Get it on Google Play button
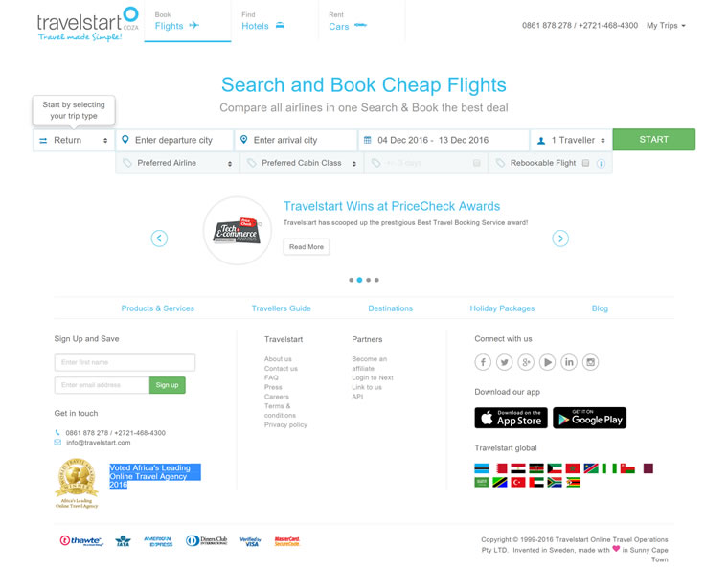 pos(589,418)
